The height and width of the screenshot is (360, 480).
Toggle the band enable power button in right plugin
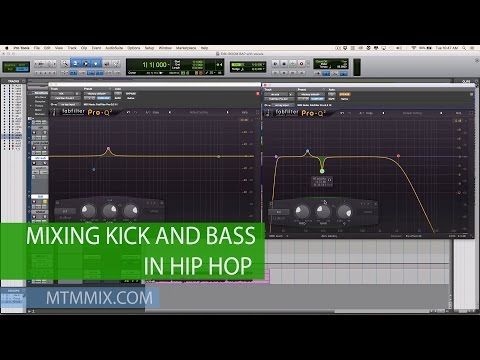271,203
